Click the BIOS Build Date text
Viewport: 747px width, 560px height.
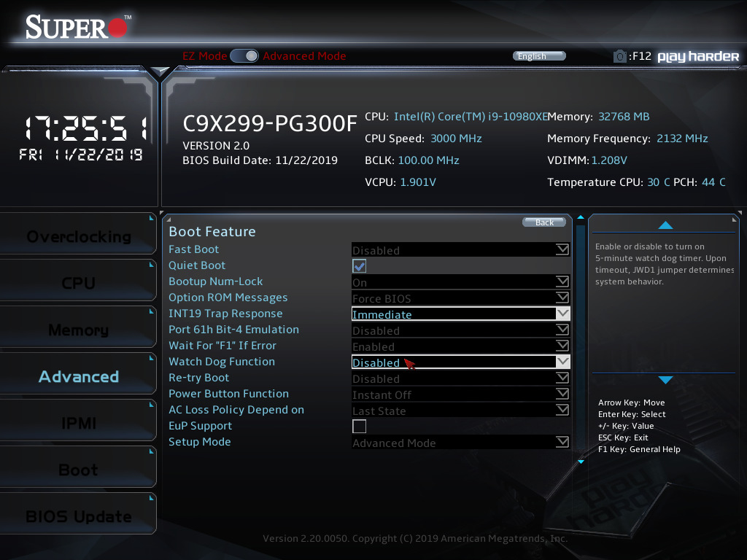[260, 160]
